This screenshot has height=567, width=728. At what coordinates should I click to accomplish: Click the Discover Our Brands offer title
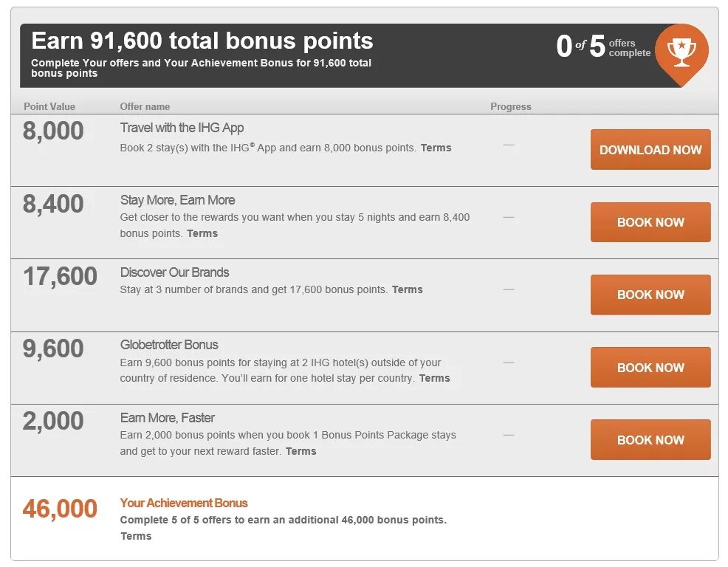click(174, 272)
